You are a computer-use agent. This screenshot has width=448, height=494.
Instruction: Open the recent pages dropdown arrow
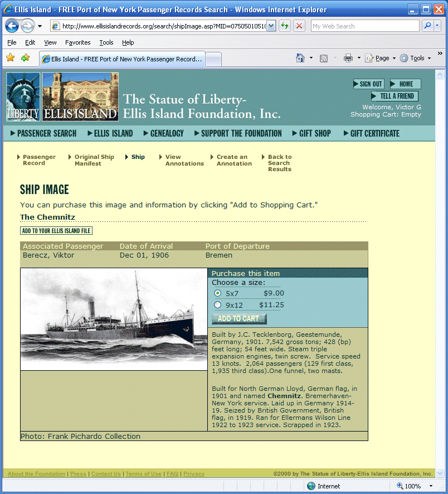(40, 26)
